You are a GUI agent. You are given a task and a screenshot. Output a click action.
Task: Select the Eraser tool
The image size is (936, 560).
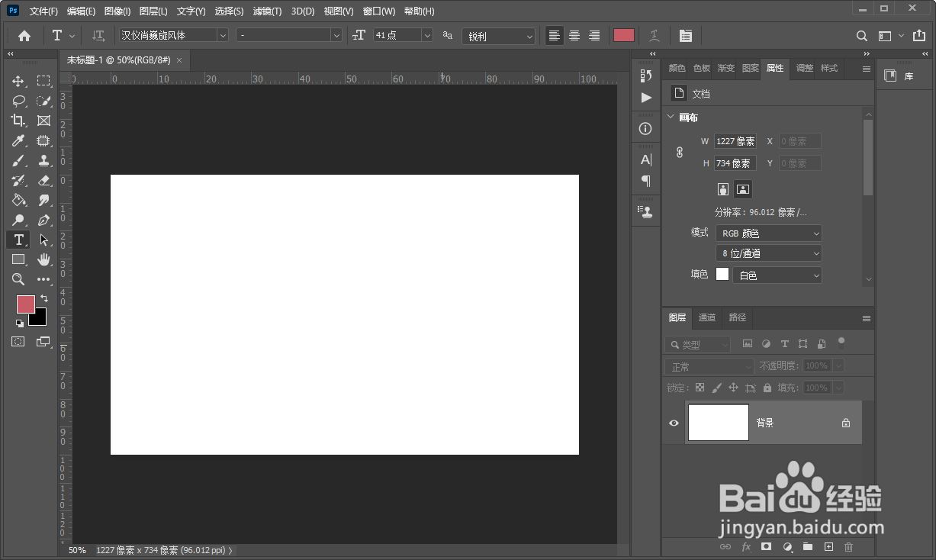[43, 180]
